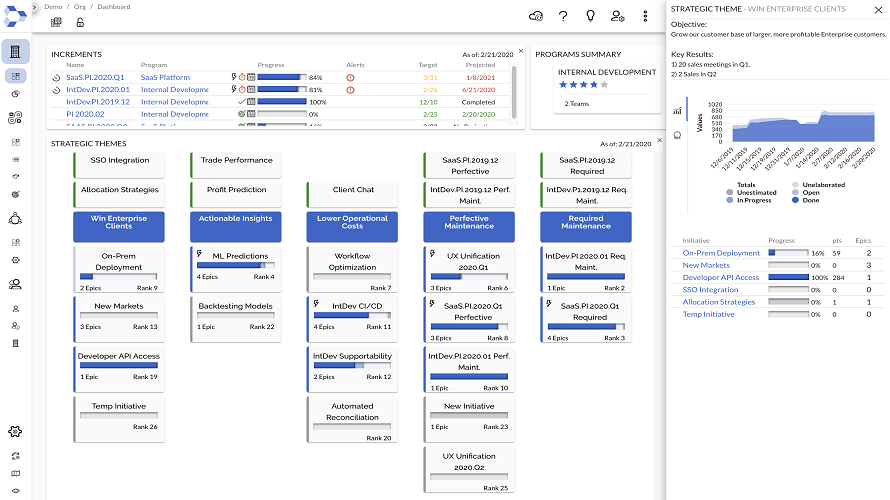890x500 pixels.
Task: Open the vertical three-dot menu
Action: pos(645,16)
